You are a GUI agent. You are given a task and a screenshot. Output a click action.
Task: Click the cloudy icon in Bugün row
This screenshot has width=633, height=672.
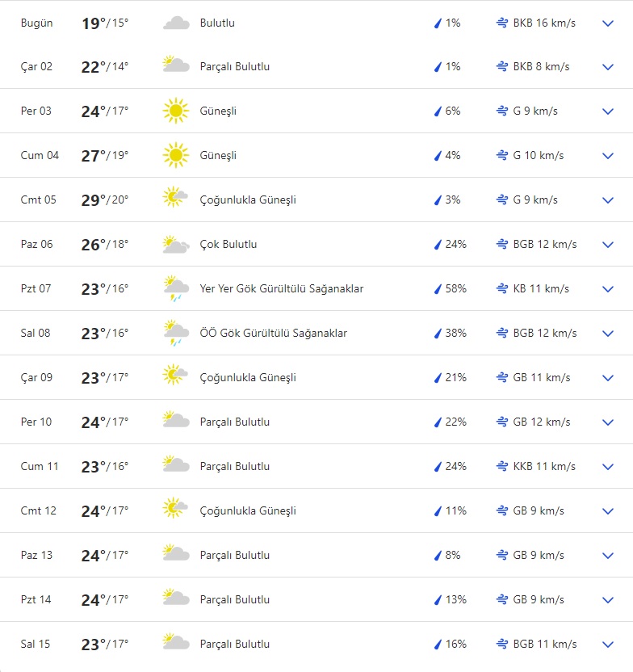[176, 23]
